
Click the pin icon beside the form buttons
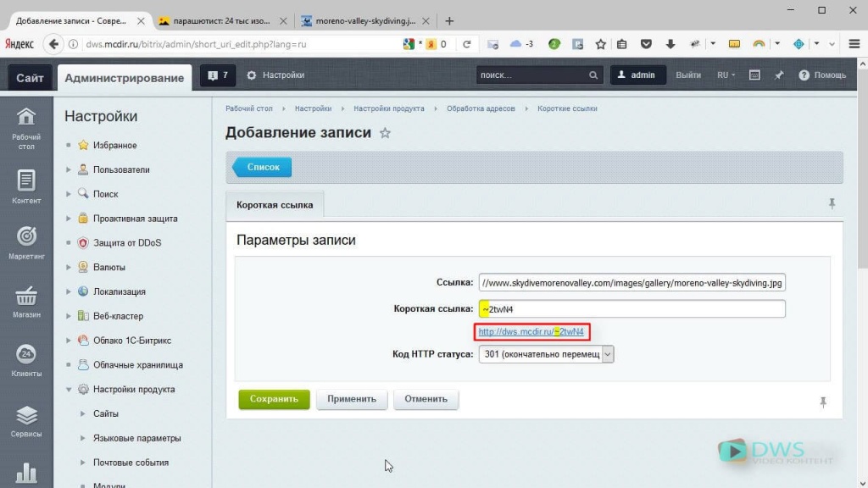[x=823, y=402]
